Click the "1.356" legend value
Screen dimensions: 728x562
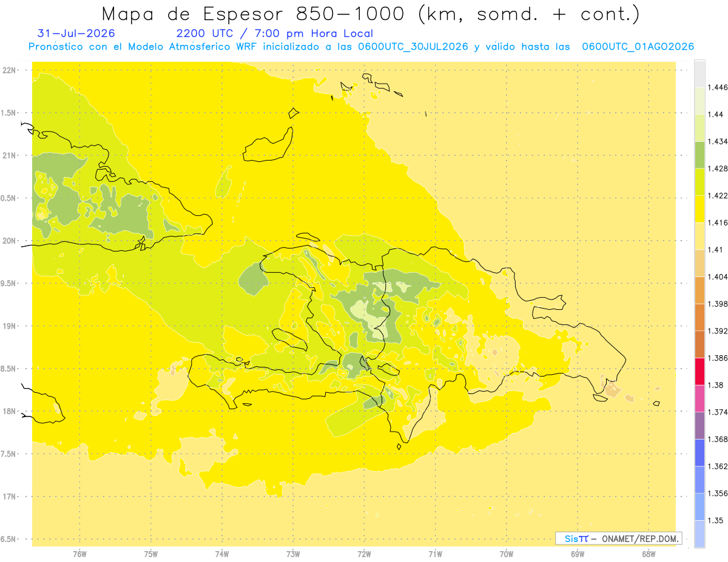pos(719,493)
